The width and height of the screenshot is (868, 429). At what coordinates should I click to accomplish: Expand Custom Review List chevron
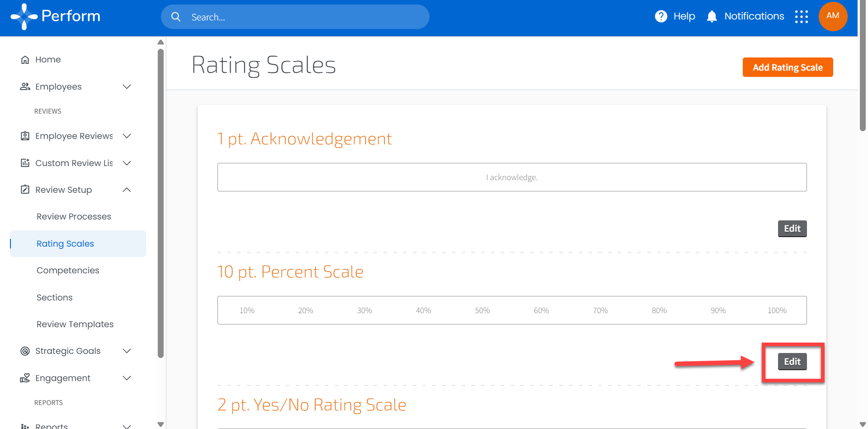click(x=127, y=163)
